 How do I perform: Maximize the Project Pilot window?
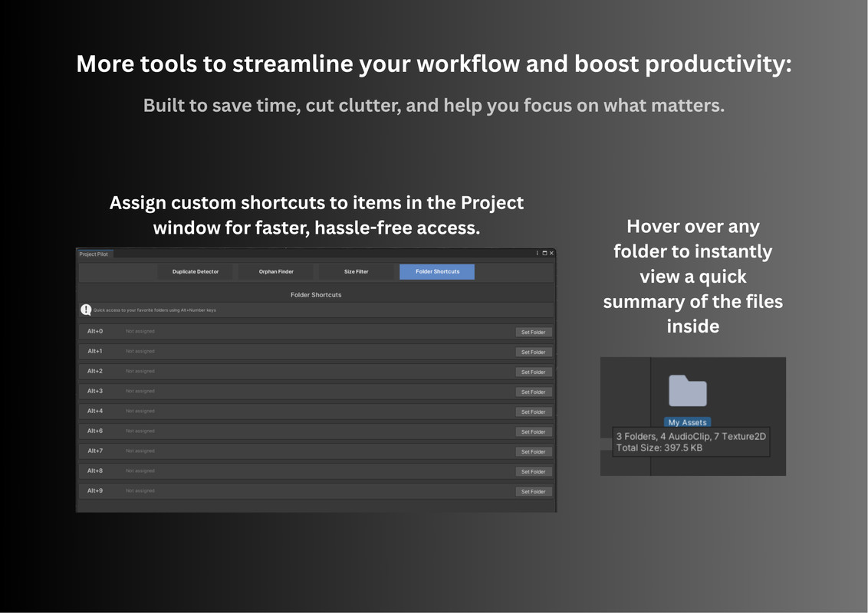pos(545,253)
